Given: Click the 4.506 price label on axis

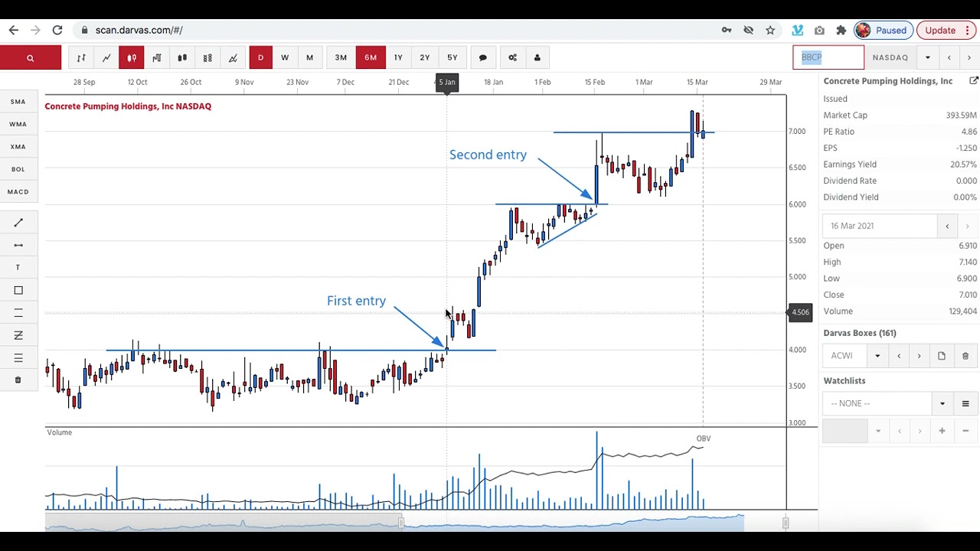Looking at the screenshot, I should [x=800, y=312].
